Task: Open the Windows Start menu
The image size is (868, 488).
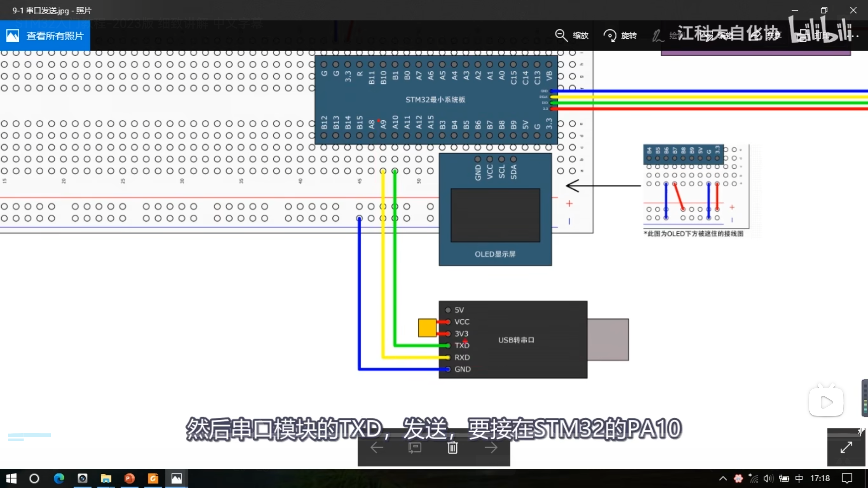Action: coord(11,479)
